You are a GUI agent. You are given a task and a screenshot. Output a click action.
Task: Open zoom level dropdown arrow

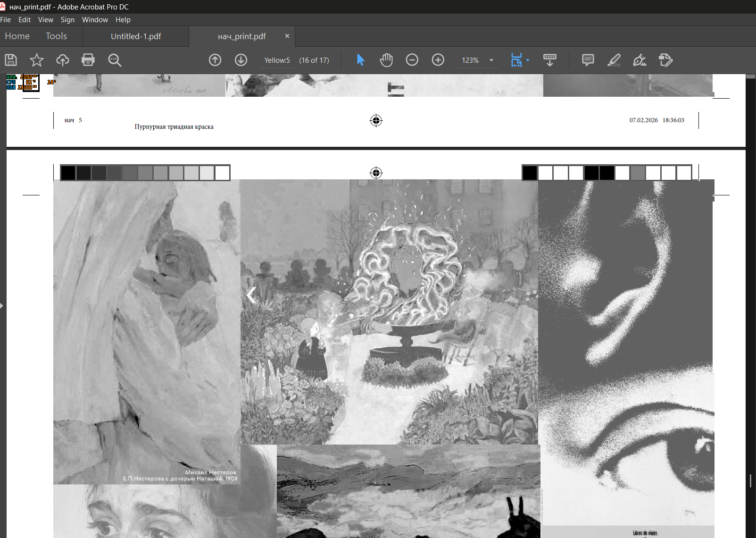click(491, 60)
